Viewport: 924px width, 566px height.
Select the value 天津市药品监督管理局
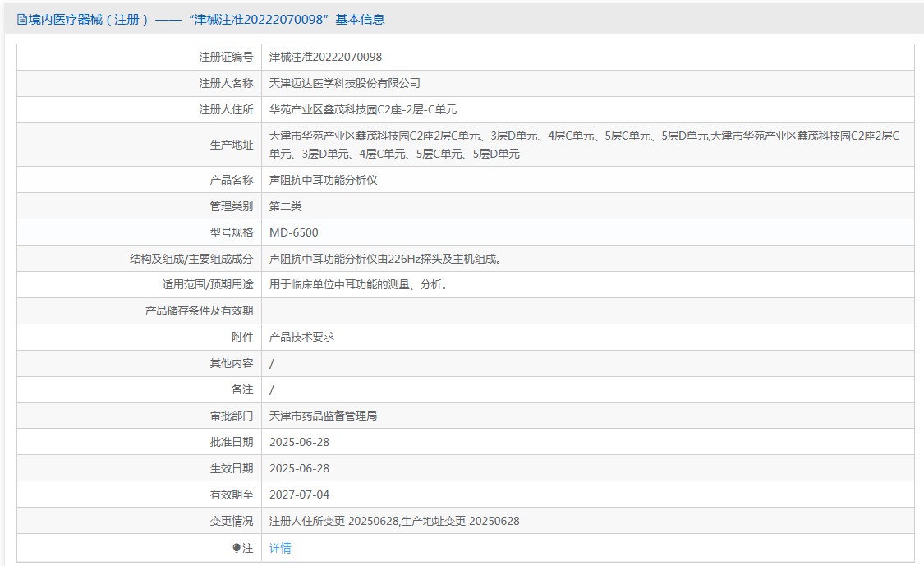[x=323, y=416]
